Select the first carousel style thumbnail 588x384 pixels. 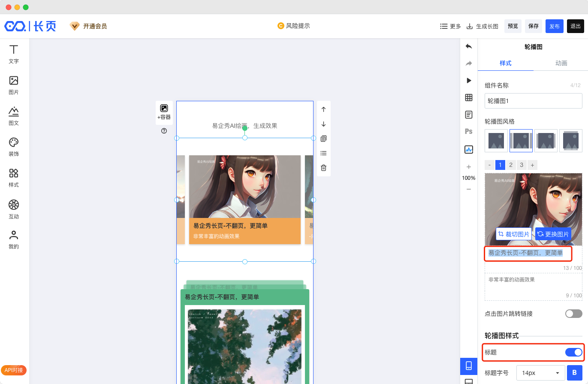pyautogui.click(x=496, y=141)
